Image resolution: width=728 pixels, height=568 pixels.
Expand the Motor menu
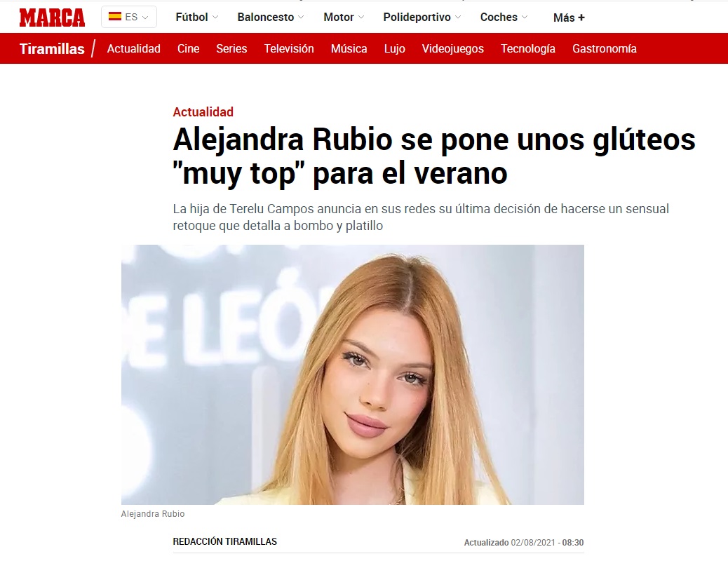click(x=344, y=17)
